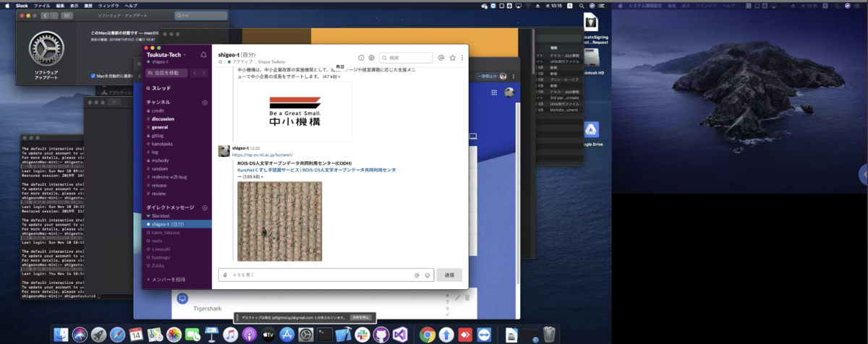This screenshot has width=868, height=344.
Task: Open Terminal from the Dock
Action: tap(325, 335)
